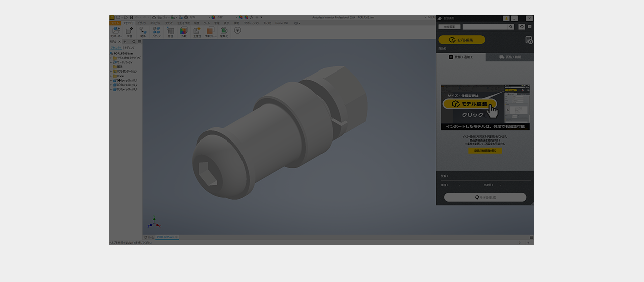Click the モデル生成 button

pos(485,197)
